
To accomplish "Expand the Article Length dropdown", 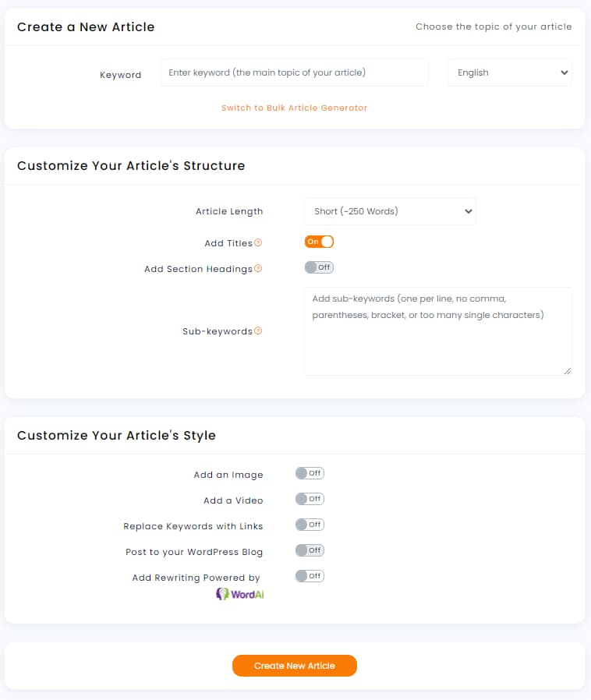I will point(390,211).
